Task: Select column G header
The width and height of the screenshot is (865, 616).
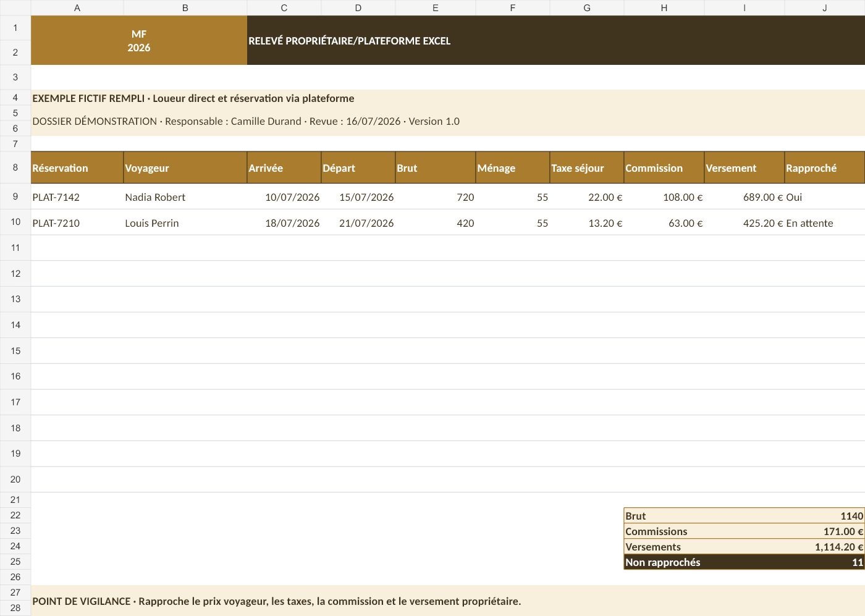Action: pyautogui.click(x=587, y=8)
